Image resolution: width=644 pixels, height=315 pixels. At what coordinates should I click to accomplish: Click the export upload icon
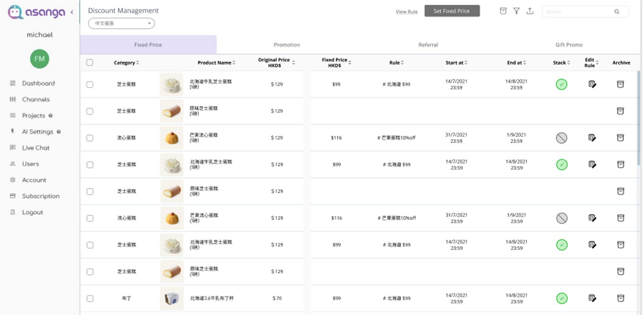click(x=530, y=11)
